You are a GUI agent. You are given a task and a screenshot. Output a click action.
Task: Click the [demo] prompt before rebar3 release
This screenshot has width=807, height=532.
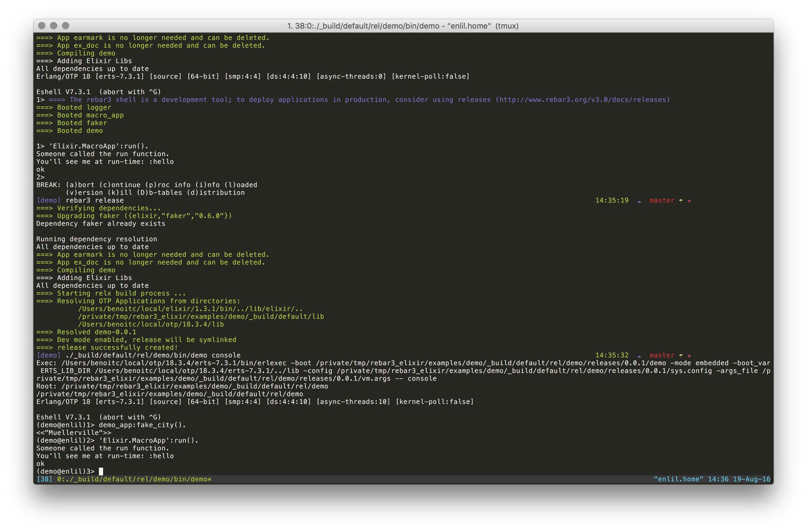[x=48, y=200]
